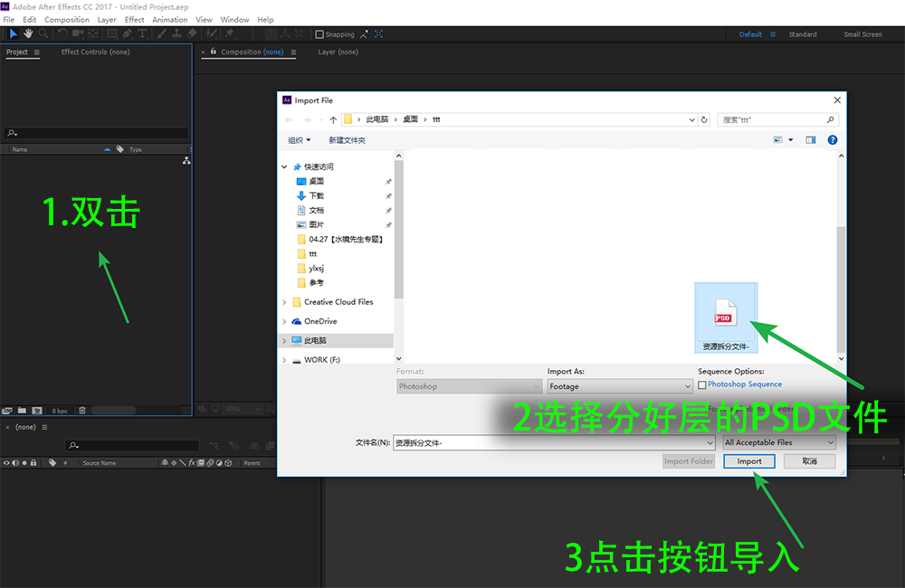
Task: Open the File menu
Action: point(9,20)
